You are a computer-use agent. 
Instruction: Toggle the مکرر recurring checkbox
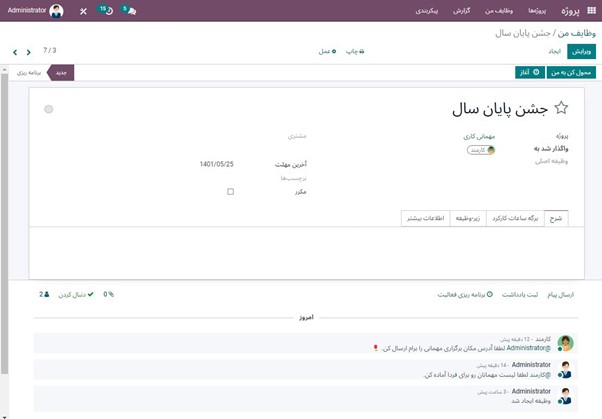[230, 192]
